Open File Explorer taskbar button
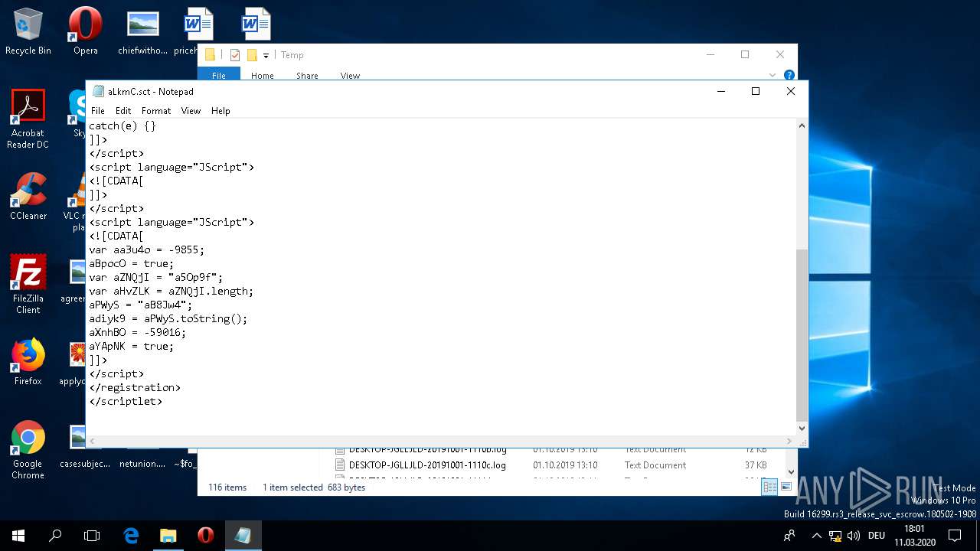 point(168,536)
